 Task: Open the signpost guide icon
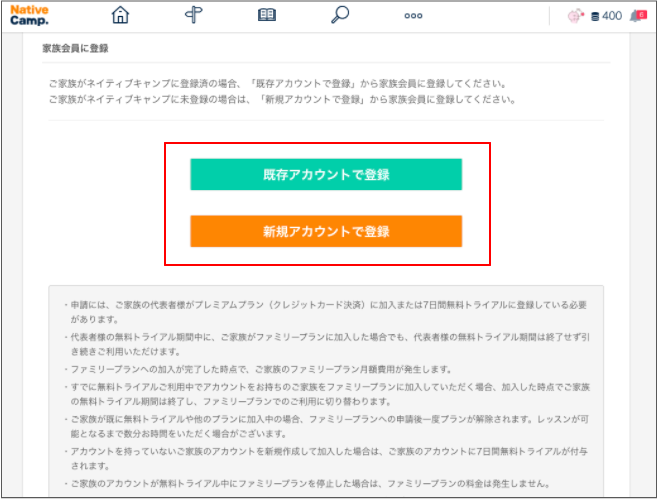[194, 15]
